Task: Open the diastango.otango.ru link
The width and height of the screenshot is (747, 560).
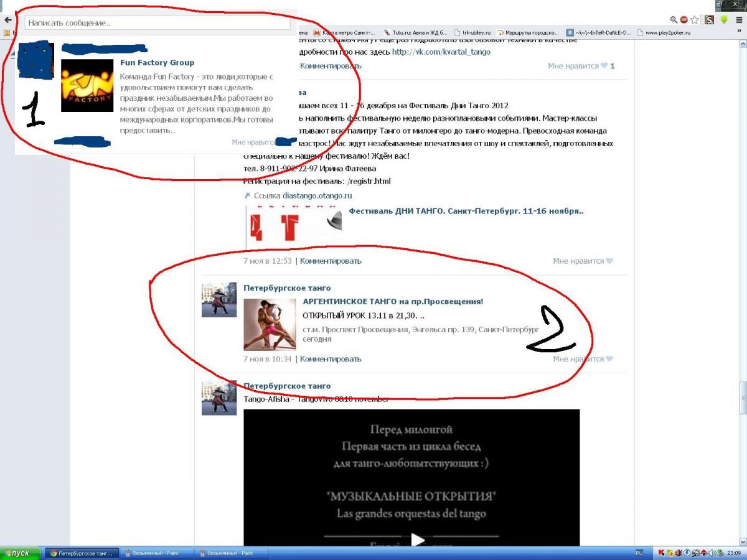Action: click(x=317, y=195)
